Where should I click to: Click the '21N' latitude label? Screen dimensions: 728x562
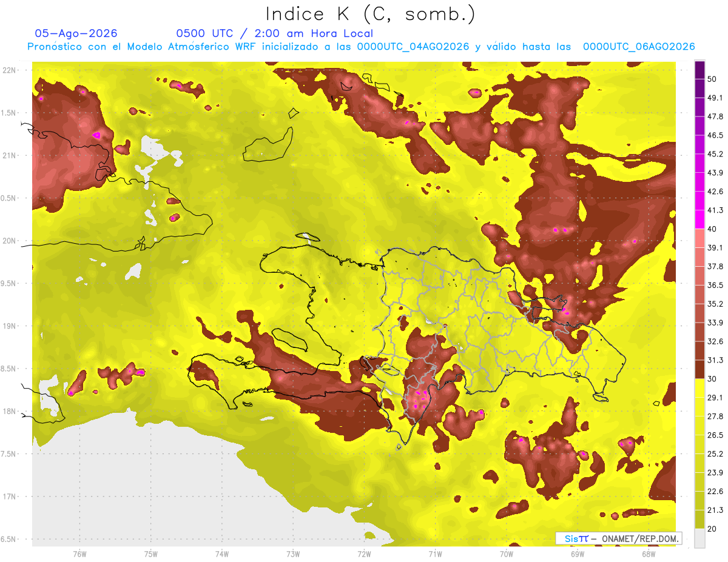[9, 156]
